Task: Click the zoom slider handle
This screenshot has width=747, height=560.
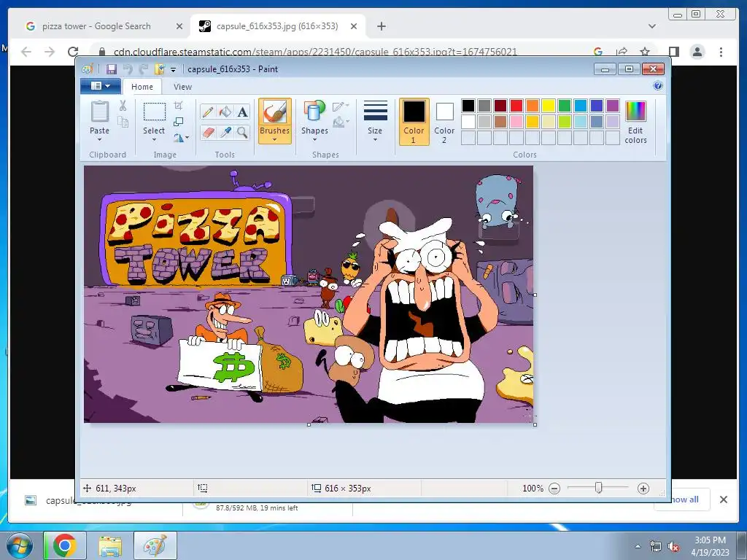Action: (x=599, y=488)
